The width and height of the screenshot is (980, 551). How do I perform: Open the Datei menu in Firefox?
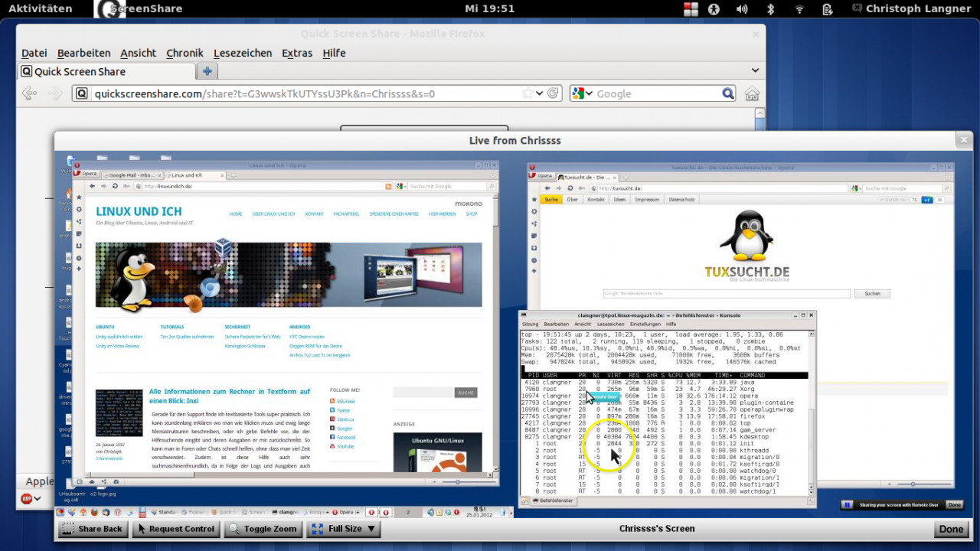pos(34,53)
